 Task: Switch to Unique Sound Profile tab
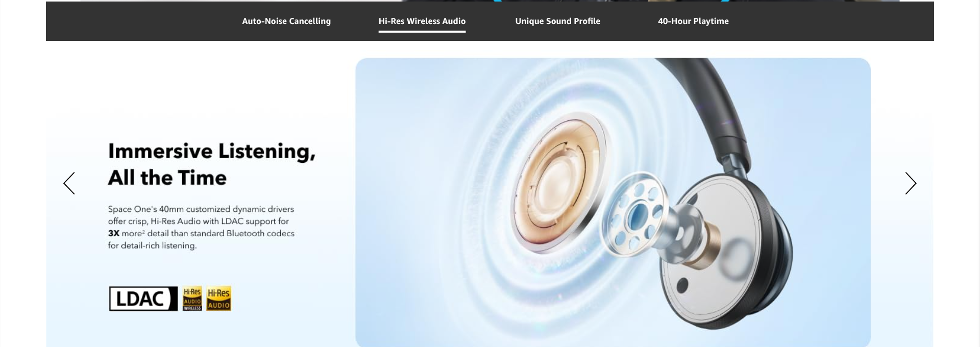tap(557, 21)
